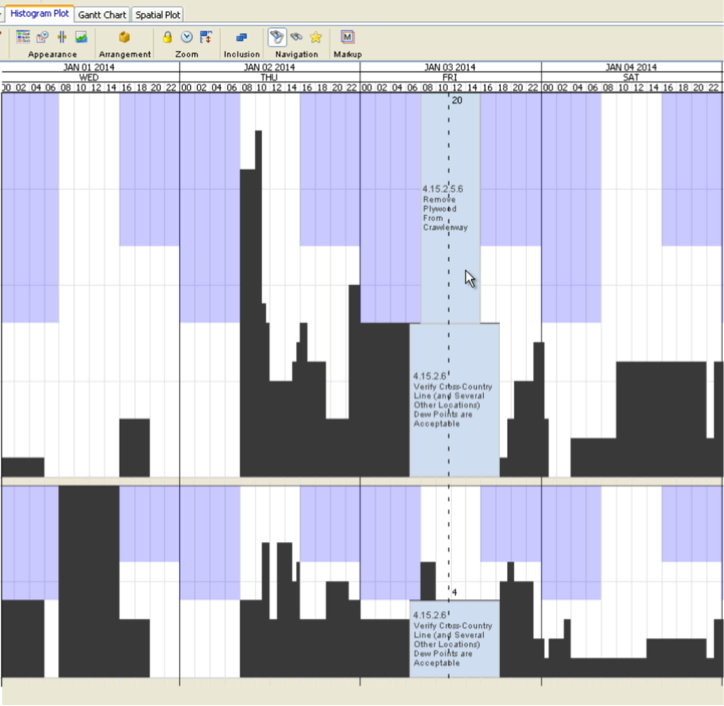Toggle the Zoom lock padlock icon
This screenshot has height=706, width=724.
168,37
